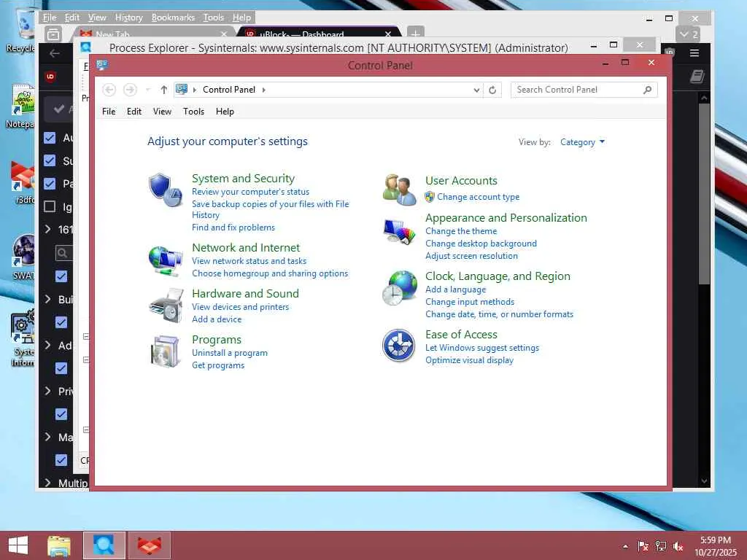Image resolution: width=747 pixels, height=560 pixels.
Task: Enable the unchecked 'Ig' checkbox in uBlock
Action: point(50,206)
